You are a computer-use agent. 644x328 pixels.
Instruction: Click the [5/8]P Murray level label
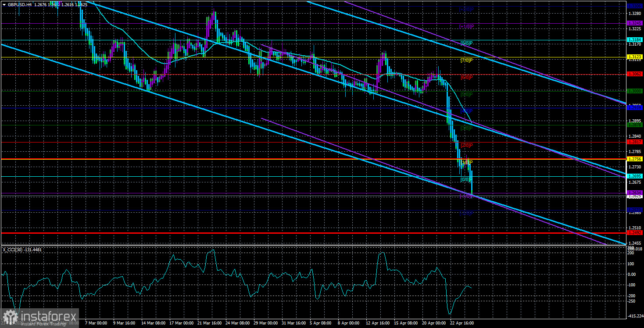tap(466, 94)
